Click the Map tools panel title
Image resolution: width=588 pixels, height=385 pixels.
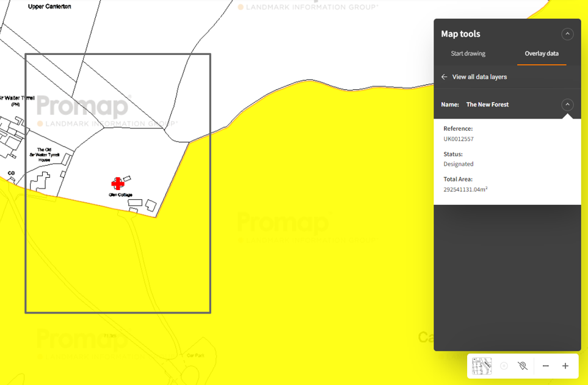(460, 34)
